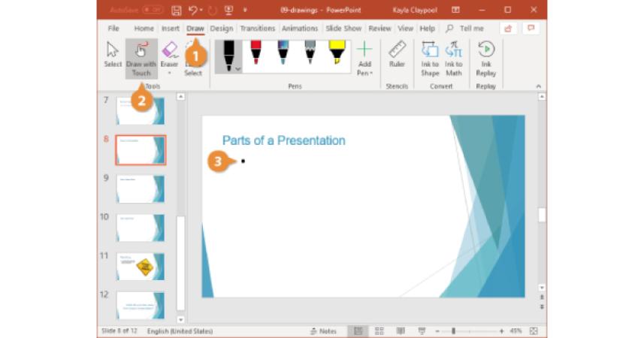
Task: Click the empty bullet in the content placeholder
Action: (x=243, y=161)
